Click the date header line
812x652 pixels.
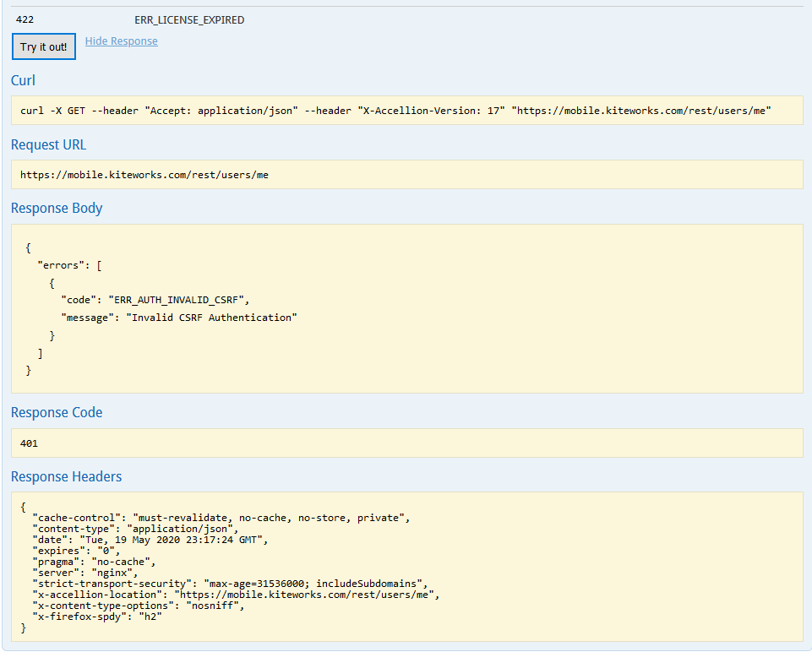pos(150,540)
